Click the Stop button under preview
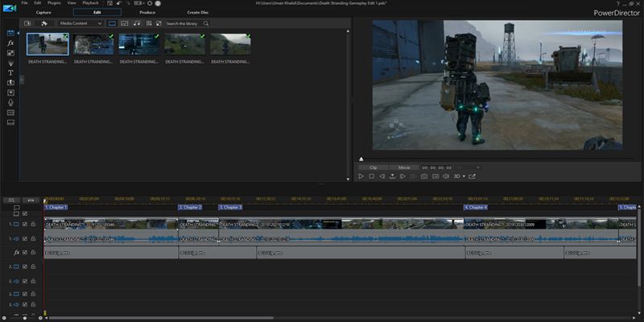 (371, 175)
